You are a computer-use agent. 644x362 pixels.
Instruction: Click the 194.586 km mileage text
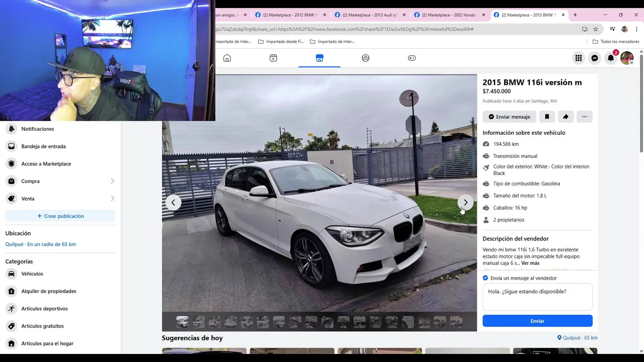pos(506,144)
